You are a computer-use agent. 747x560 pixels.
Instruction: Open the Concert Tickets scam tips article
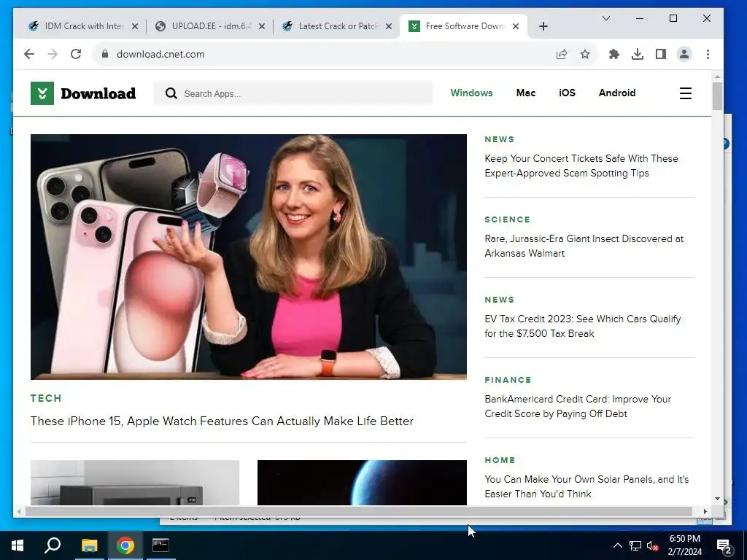point(581,166)
